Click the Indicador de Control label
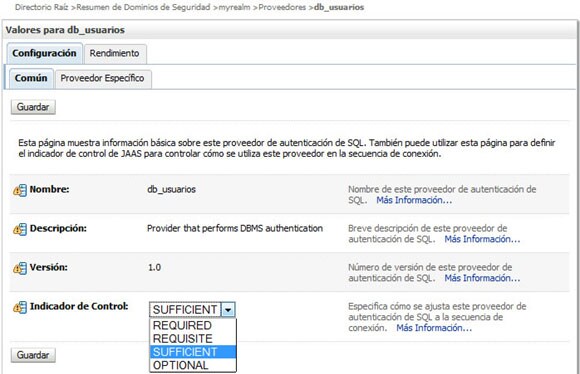The width and height of the screenshot is (580, 374). 79,306
